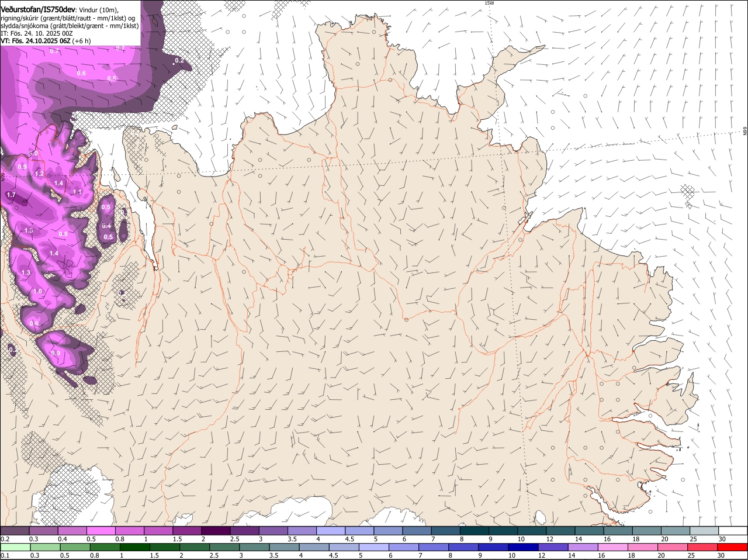This screenshot has width=748, height=560.
Task: Click the 15W longitude label
Action: tap(489, 3)
